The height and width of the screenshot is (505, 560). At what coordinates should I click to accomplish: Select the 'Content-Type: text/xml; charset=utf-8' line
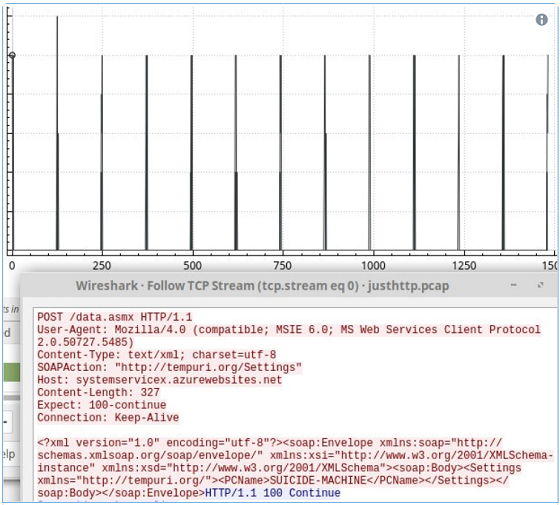tap(157, 355)
